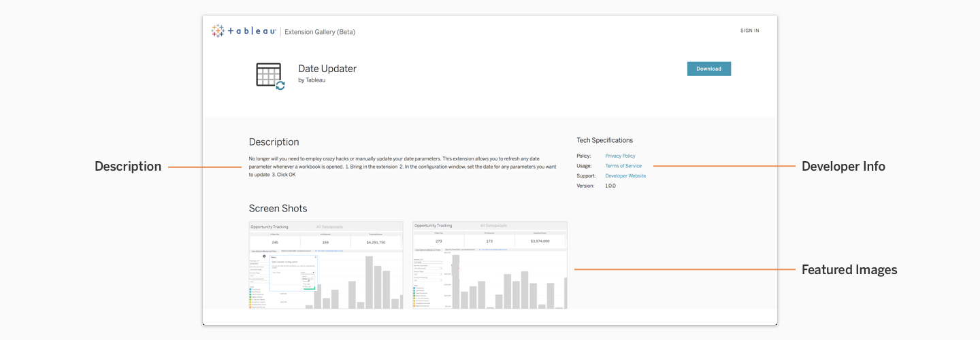The height and width of the screenshot is (340, 980).
Task: Click the 'by Tableau' author text
Action: 312,80
